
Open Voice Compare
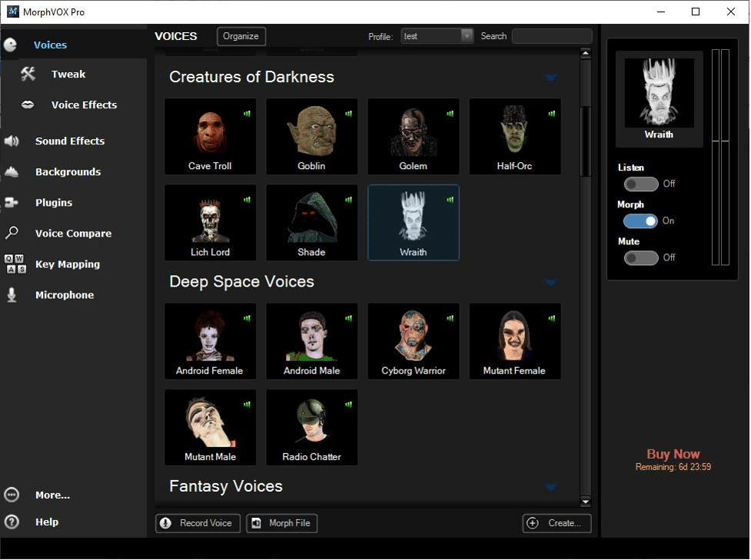coord(72,233)
